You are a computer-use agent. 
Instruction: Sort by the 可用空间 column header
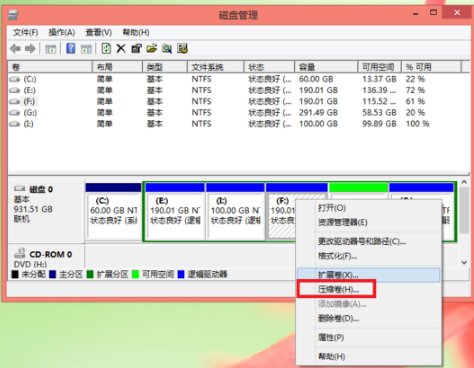pos(380,67)
